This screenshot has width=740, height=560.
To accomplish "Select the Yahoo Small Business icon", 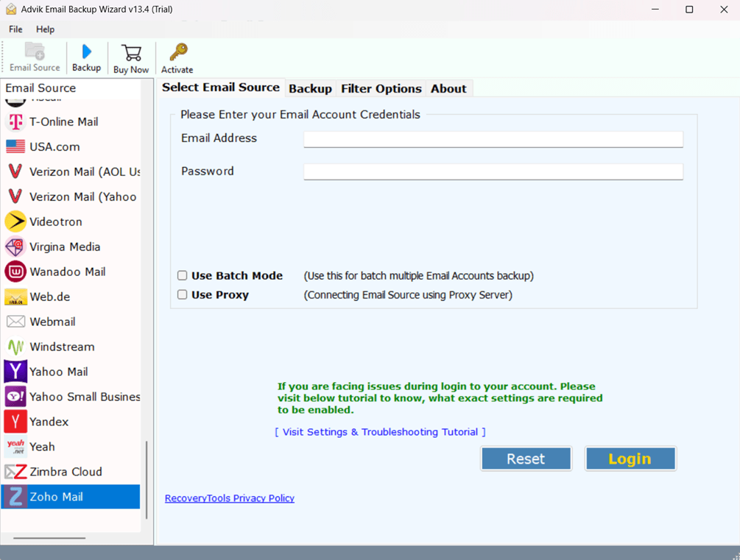I will point(15,397).
